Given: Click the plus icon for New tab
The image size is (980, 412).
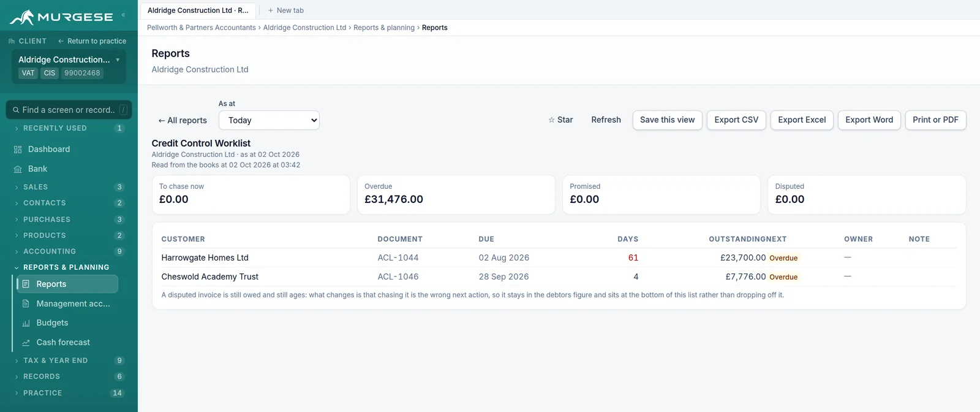Looking at the screenshot, I should (x=271, y=10).
